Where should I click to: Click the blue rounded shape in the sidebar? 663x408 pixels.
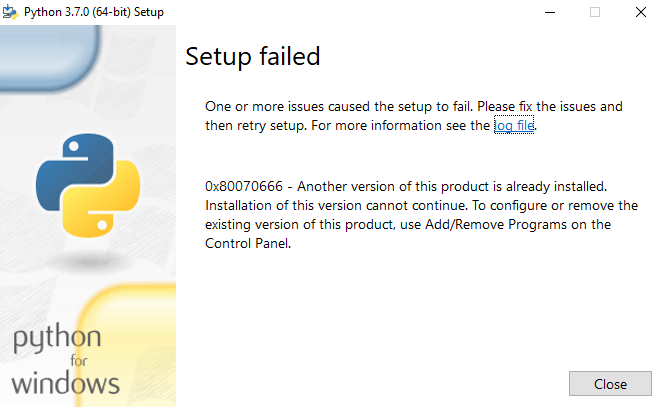pyautogui.click(x=49, y=57)
